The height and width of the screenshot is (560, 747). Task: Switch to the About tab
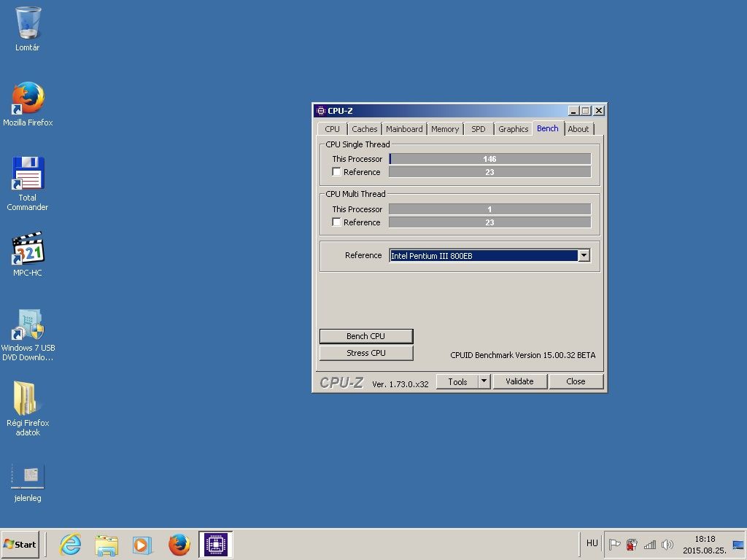coord(578,129)
